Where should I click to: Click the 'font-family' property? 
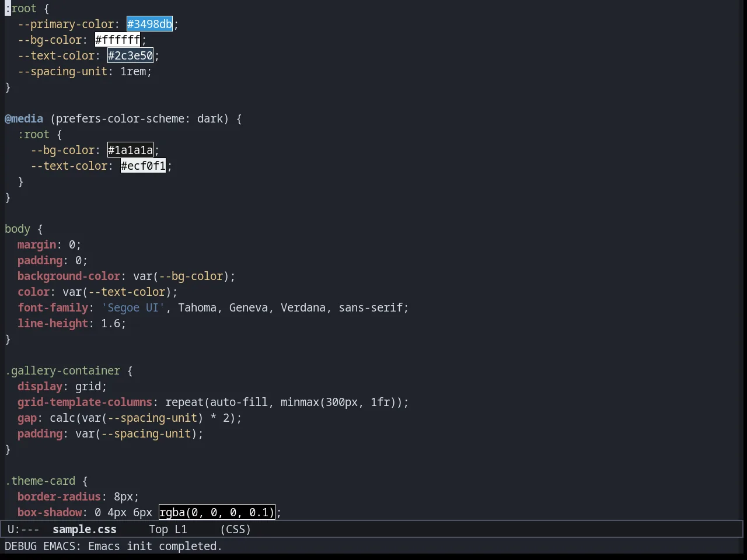(53, 307)
